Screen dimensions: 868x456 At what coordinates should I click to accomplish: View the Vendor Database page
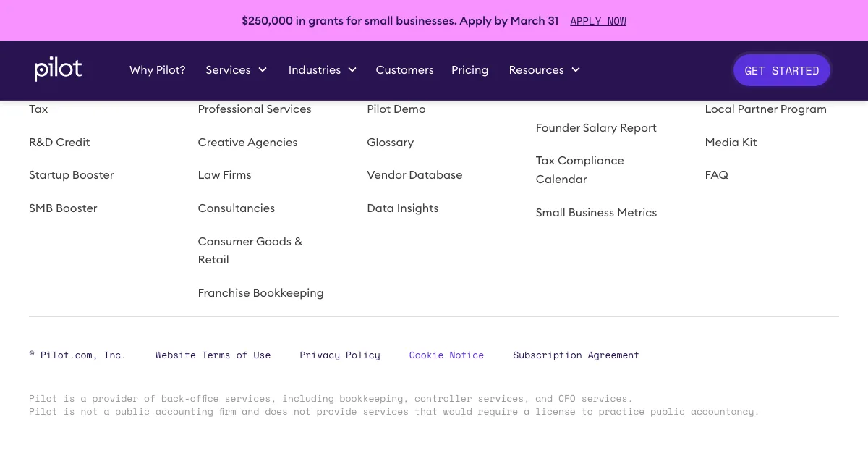click(414, 175)
